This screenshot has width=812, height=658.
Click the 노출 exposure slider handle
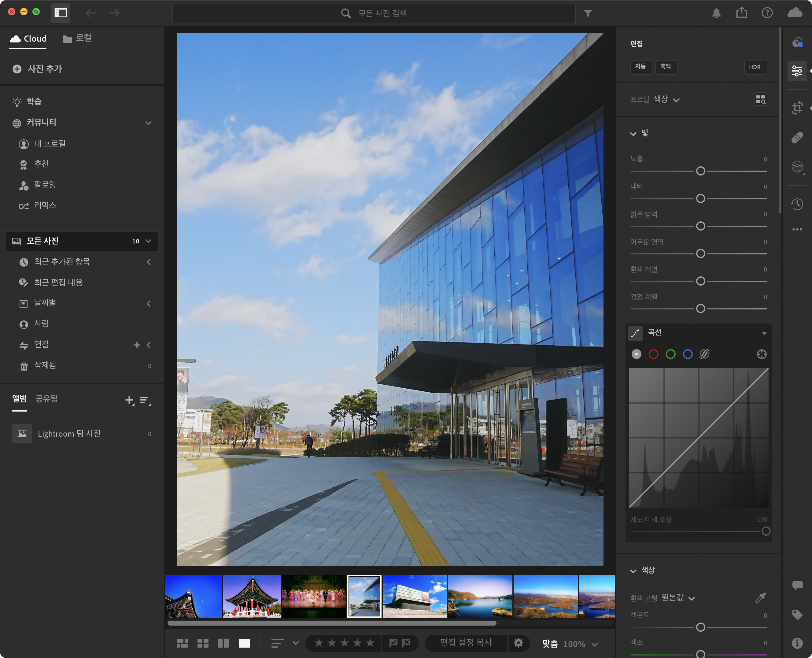[x=700, y=171]
